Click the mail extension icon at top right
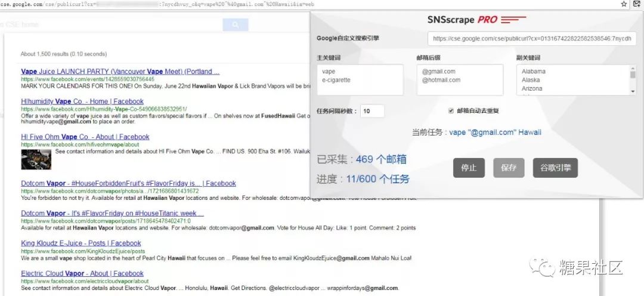Image resolution: width=644 pixels, height=296 pixels. [x=636, y=4]
